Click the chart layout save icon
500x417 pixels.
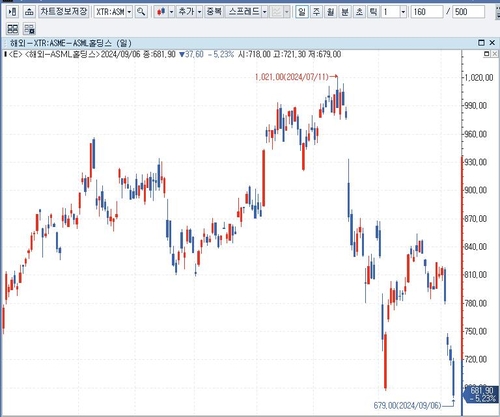click(x=30, y=29)
